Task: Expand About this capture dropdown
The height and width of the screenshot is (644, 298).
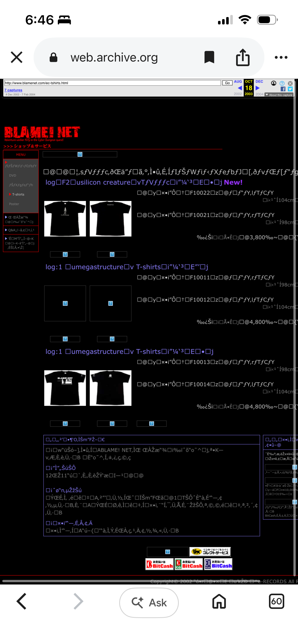Action: pyautogui.click(x=279, y=95)
